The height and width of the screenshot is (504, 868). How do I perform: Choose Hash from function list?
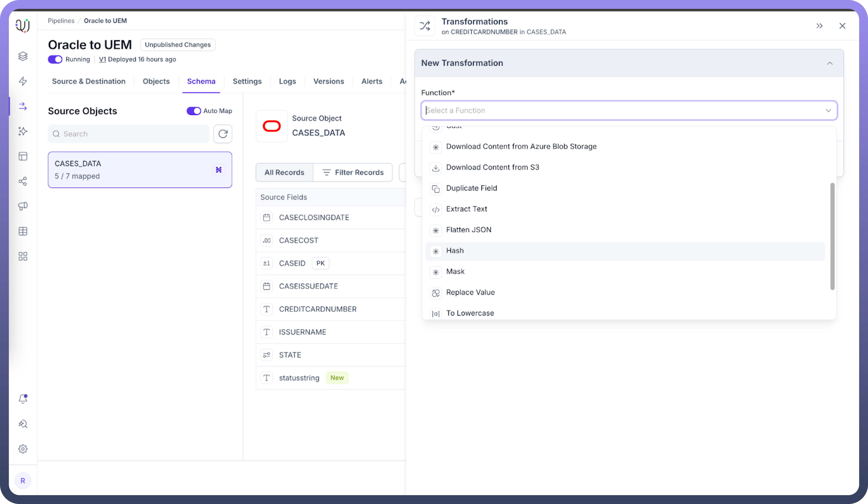(455, 251)
